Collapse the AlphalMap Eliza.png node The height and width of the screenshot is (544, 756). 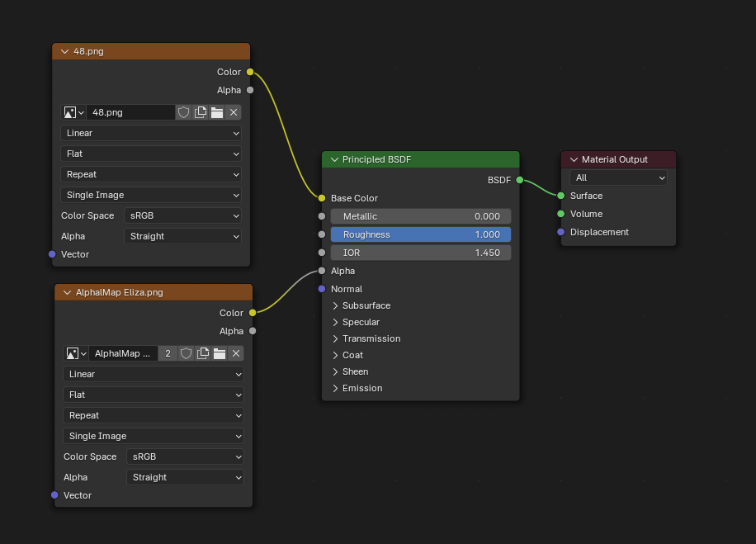click(x=67, y=292)
